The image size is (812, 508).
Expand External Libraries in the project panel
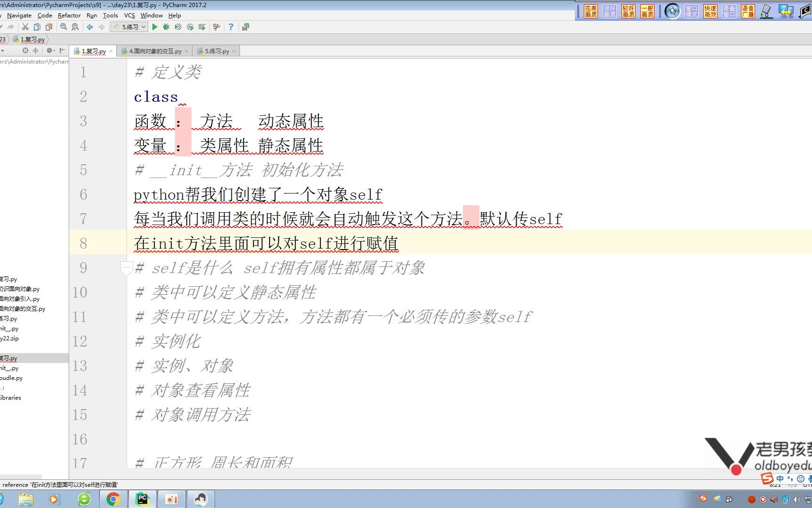tap(10, 397)
